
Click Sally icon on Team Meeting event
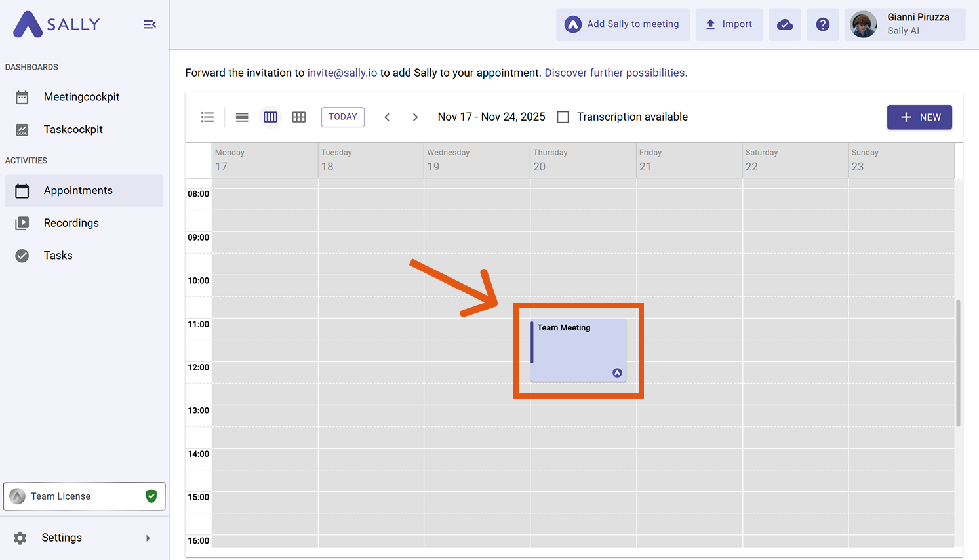point(617,372)
